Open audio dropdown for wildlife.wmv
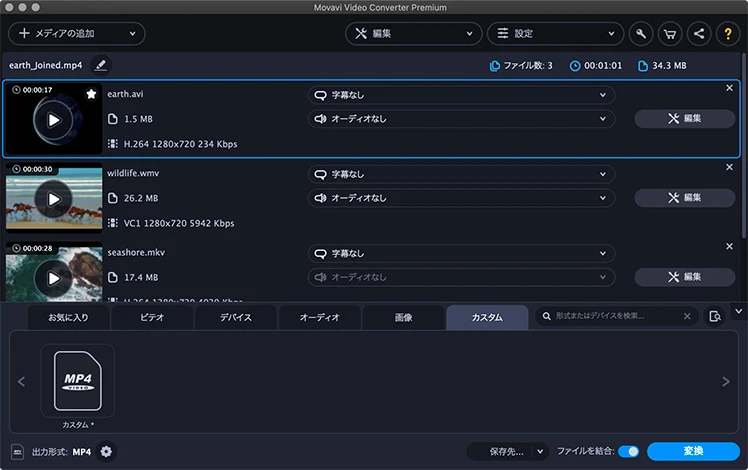 click(x=461, y=198)
